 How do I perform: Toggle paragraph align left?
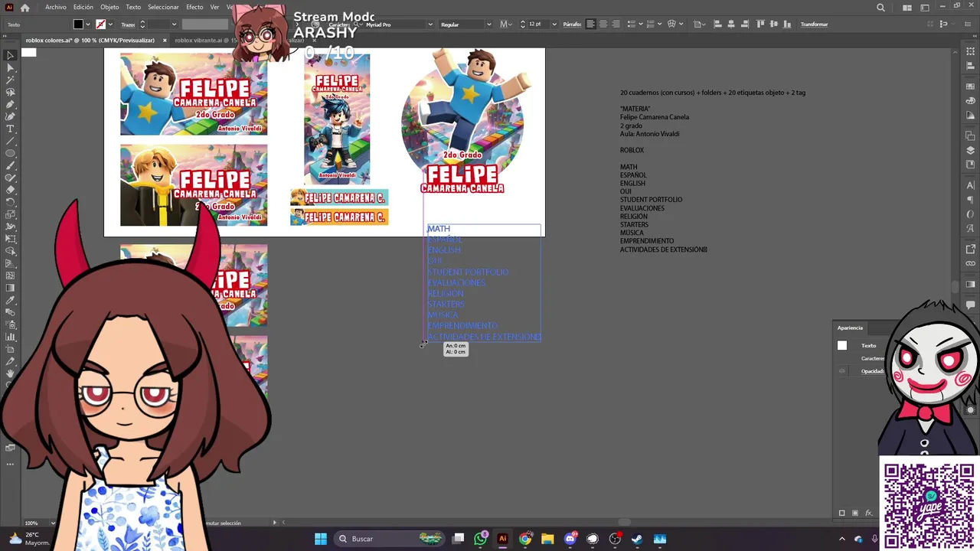tap(590, 24)
